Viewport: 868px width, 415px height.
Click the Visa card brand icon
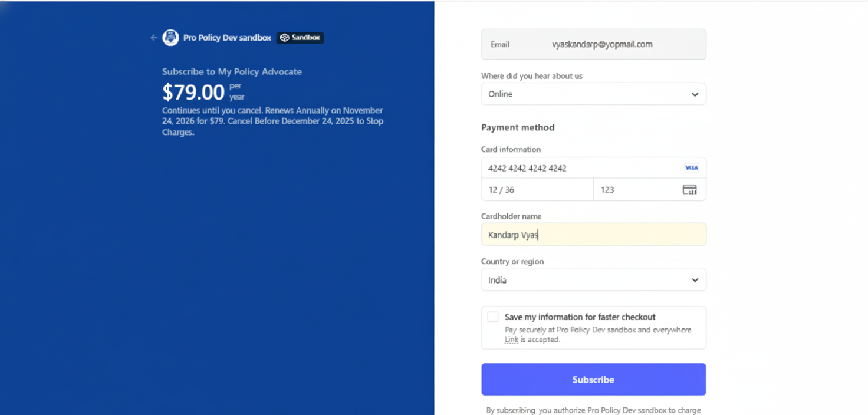(x=691, y=168)
